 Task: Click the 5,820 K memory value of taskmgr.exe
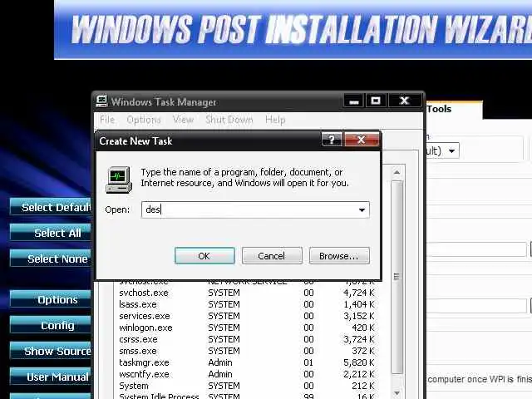358,362
